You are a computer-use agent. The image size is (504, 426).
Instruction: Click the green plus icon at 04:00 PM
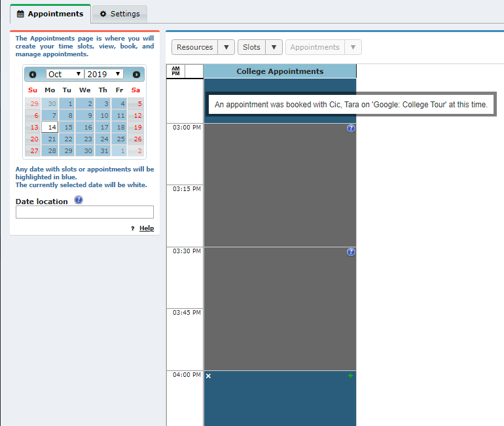coord(351,376)
